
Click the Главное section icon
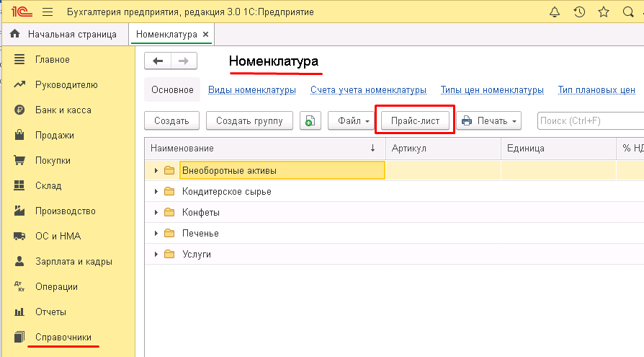pos(19,59)
